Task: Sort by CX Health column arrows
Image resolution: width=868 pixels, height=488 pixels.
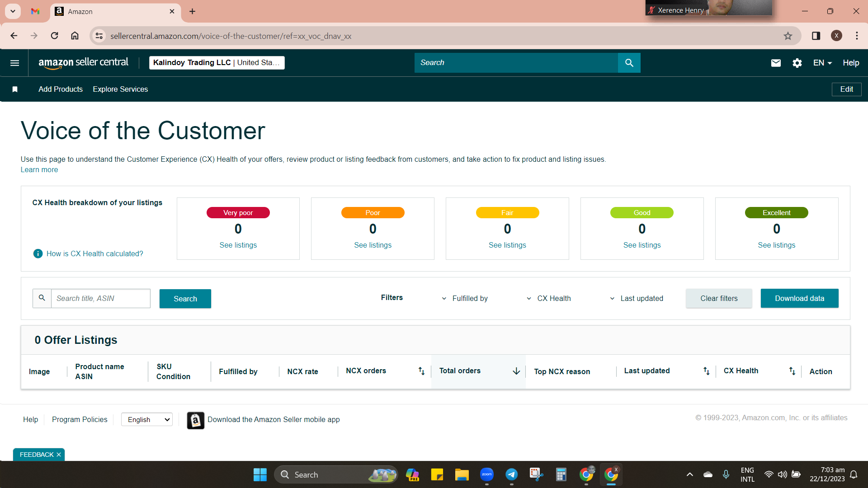Action: click(792, 371)
